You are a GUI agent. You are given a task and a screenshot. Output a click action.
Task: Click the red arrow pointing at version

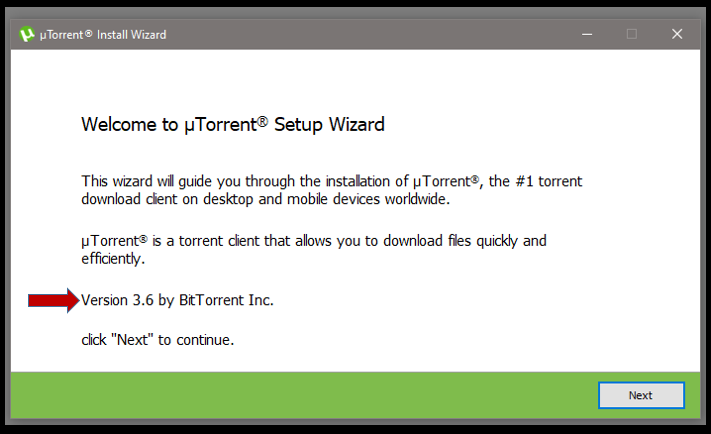[53, 299]
